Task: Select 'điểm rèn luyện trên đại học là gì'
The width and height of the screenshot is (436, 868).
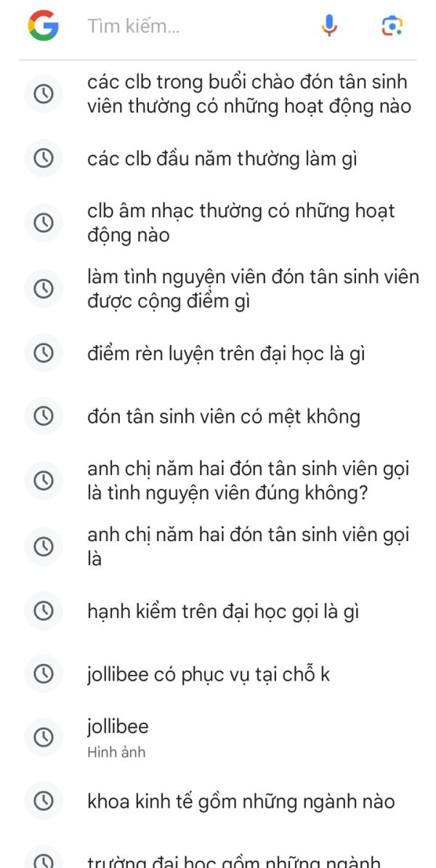Action: click(x=222, y=352)
